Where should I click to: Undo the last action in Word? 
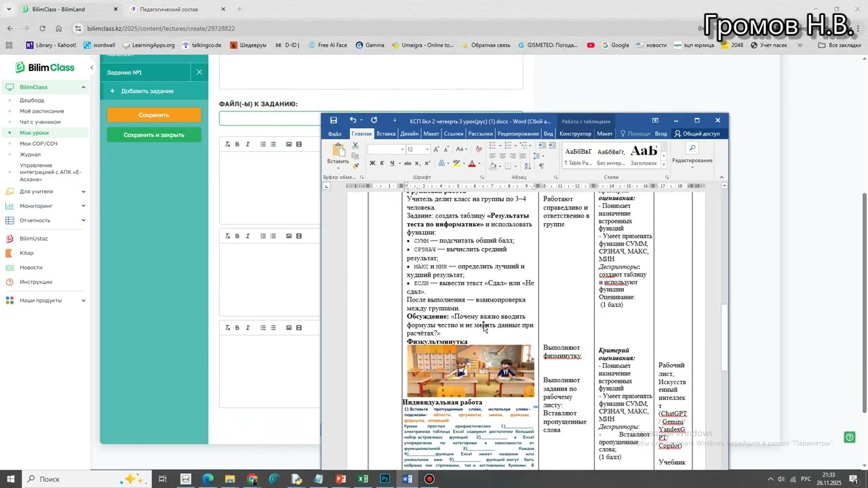(x=353, y=121)
